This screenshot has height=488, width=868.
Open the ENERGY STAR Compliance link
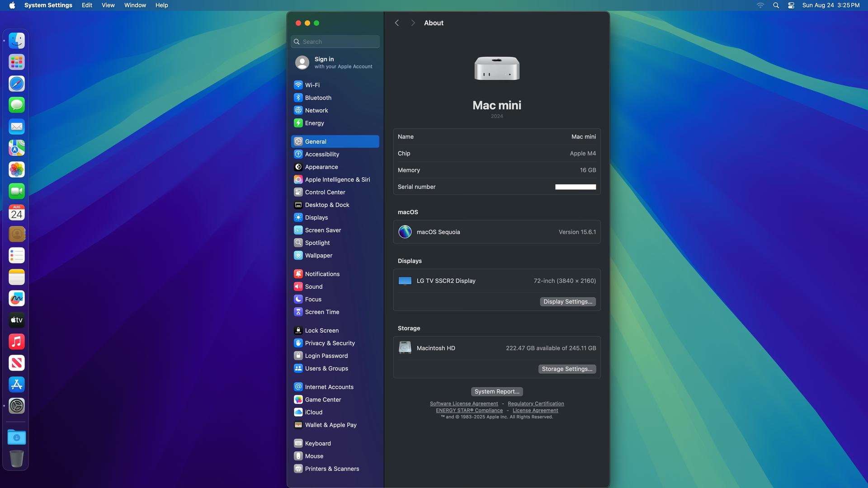(469, 410)
